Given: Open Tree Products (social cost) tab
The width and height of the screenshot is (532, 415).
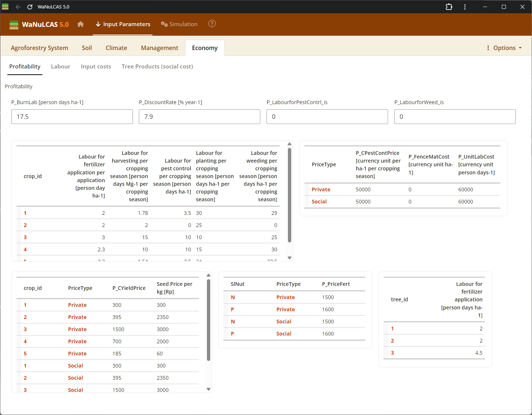Looking at the screenshot, I should (x=157, y=67).
